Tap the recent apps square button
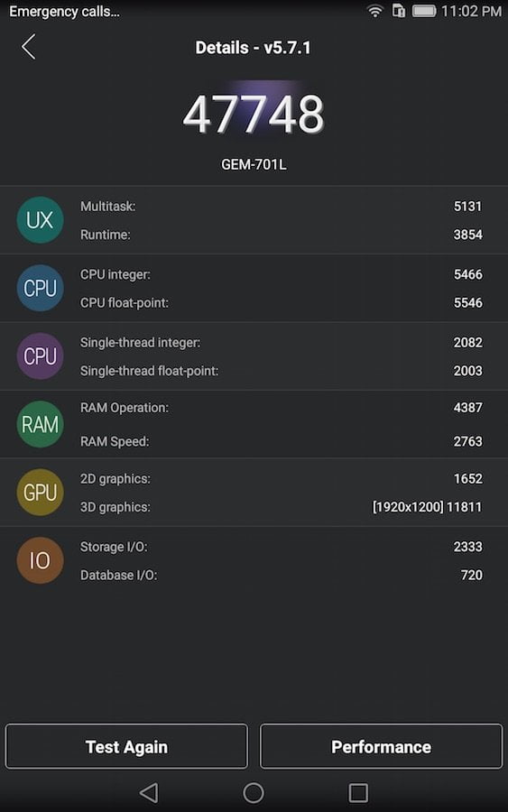The image size is (508, 812). [358, 792]
